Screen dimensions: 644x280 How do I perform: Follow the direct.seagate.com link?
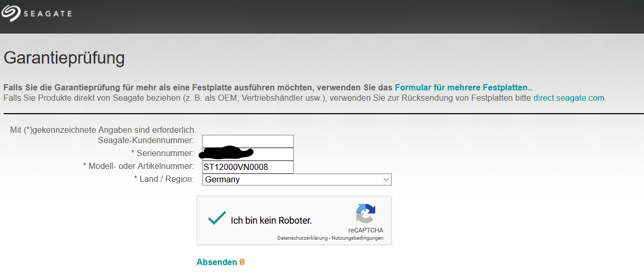pyautogui.click(x=568, y=98)
